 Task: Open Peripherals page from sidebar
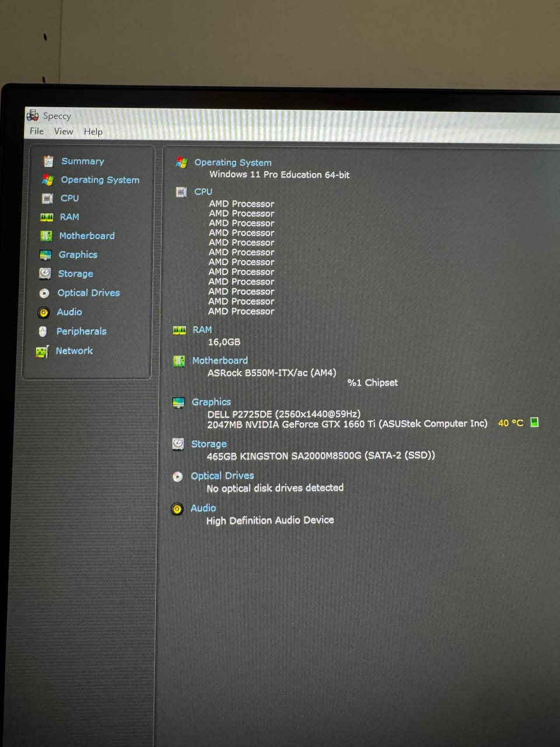tap(82, 331)
